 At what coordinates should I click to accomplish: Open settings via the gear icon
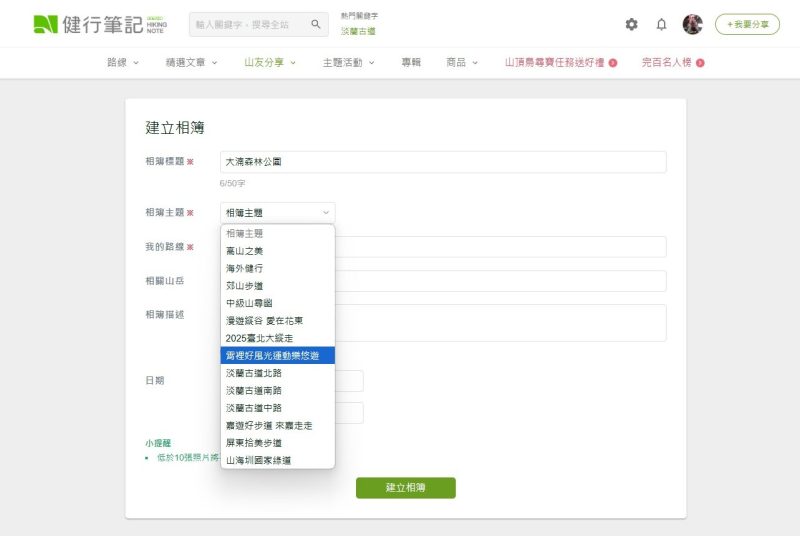(x=631, y=24)
